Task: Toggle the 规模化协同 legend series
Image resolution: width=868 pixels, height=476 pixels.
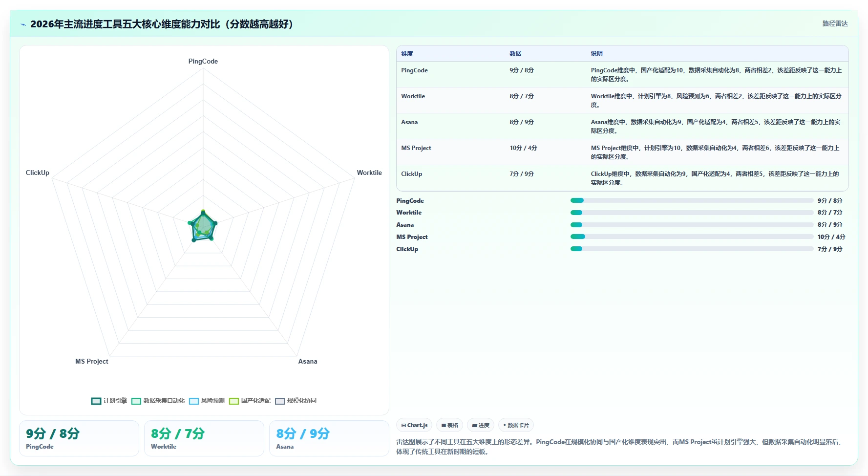Action: (296, 401)
